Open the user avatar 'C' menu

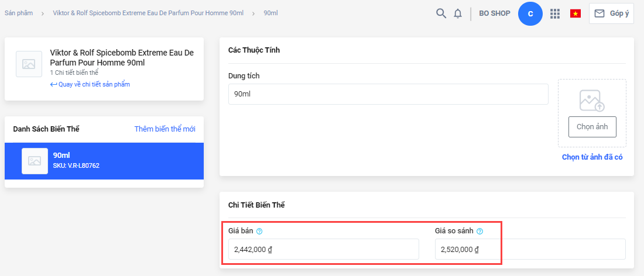point(530,13)
